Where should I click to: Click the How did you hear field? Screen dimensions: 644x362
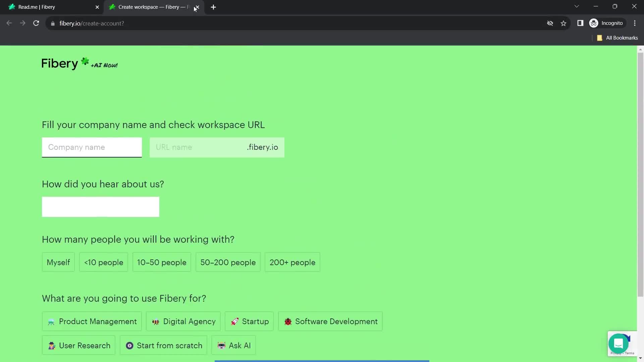101,207
